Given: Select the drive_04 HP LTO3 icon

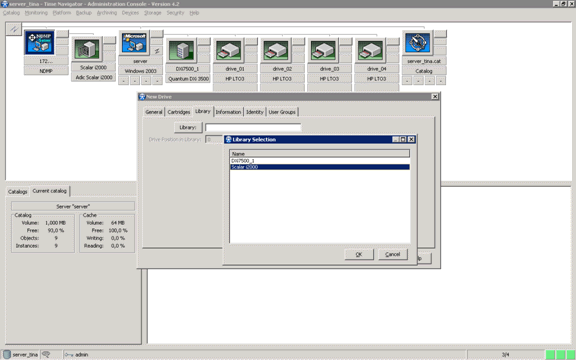Looking at the screenshot, I should (370, 50).
